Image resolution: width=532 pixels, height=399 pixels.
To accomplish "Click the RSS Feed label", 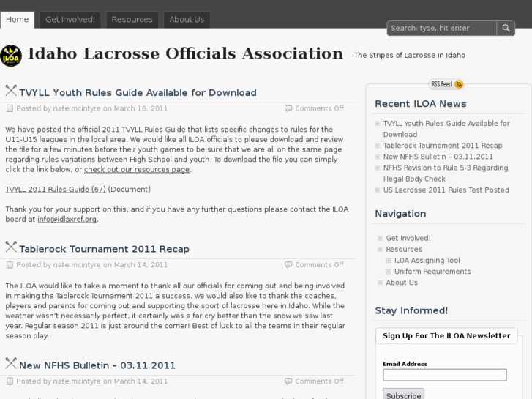I will point(441,84).
